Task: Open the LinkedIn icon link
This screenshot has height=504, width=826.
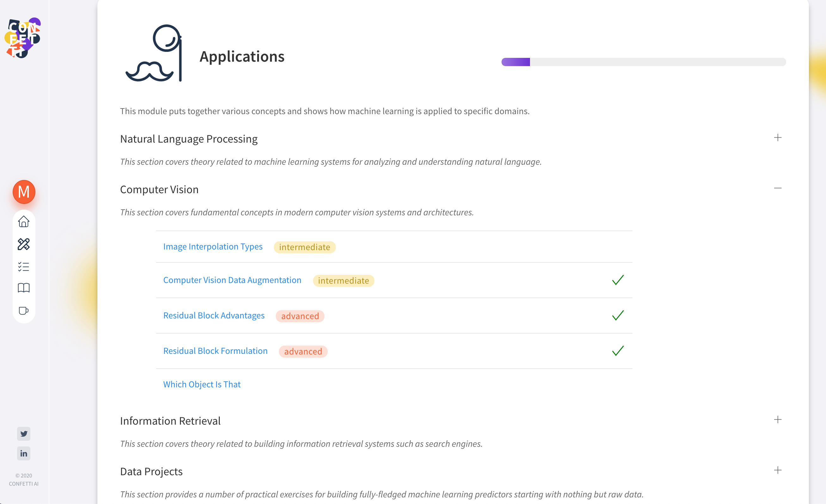Action: (23, 453)
